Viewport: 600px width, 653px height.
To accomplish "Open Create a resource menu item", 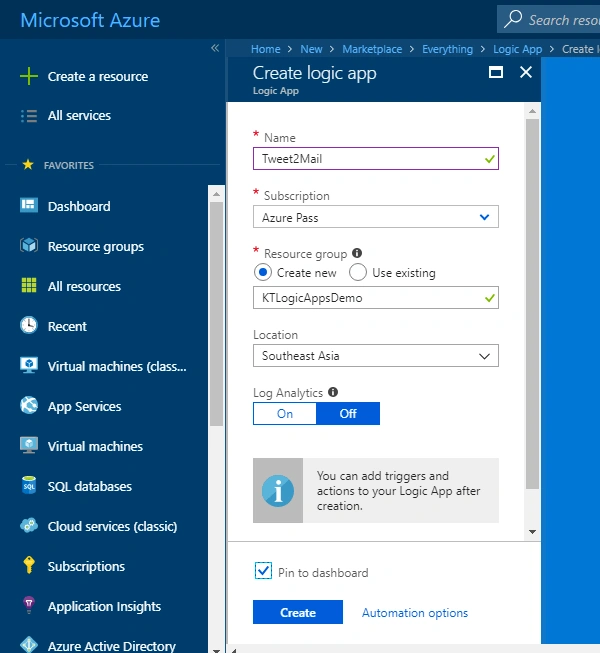I will (x=98, y=77).
